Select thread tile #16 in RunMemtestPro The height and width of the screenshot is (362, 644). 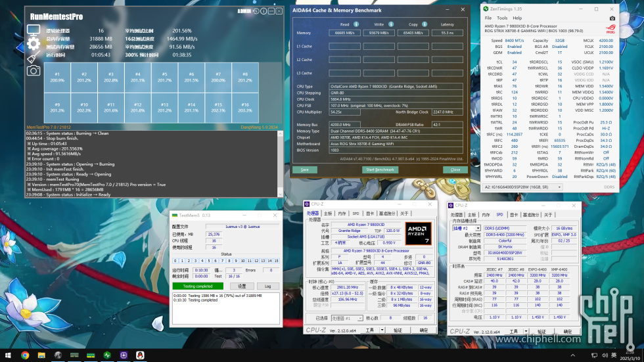coord(245,108)
